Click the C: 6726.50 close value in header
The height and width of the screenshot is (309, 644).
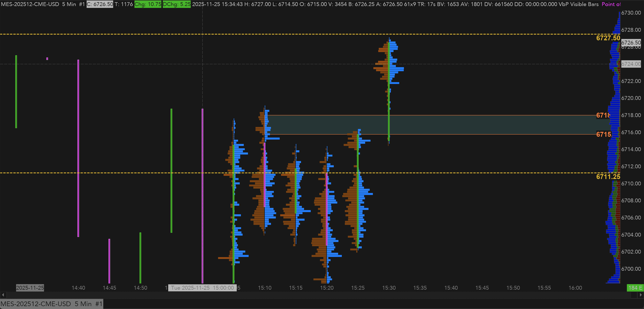(100, 4)
